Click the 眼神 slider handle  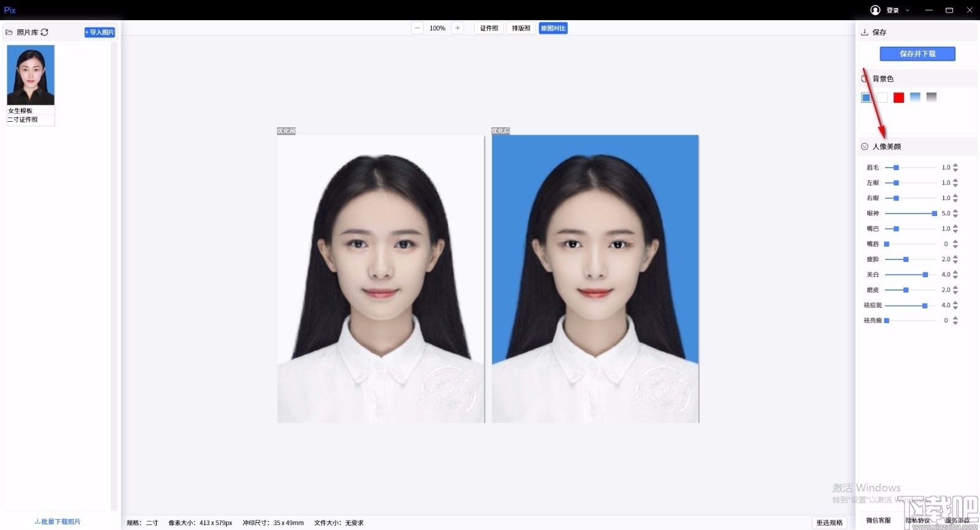tap(935, 214)
